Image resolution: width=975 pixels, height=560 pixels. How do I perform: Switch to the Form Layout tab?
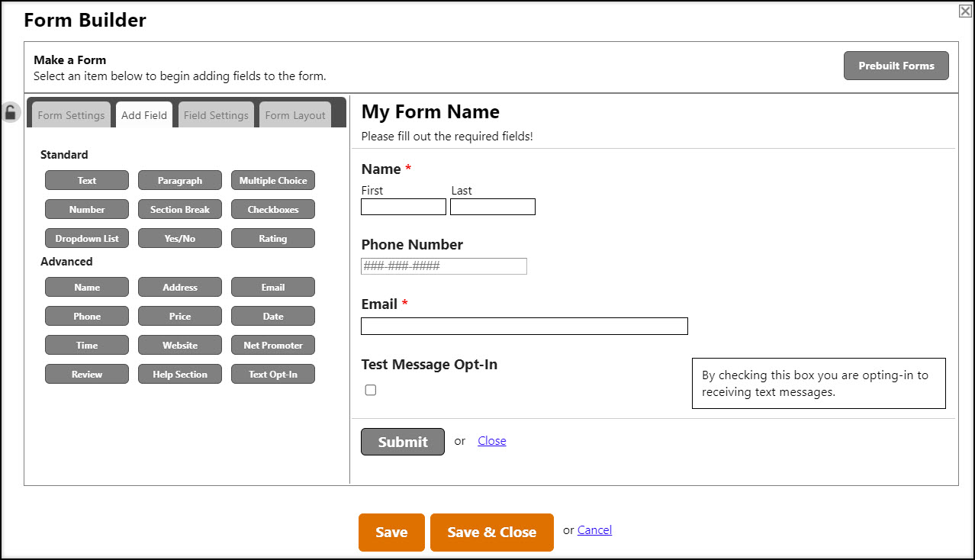pyautogui.click(x=294, y=114)
